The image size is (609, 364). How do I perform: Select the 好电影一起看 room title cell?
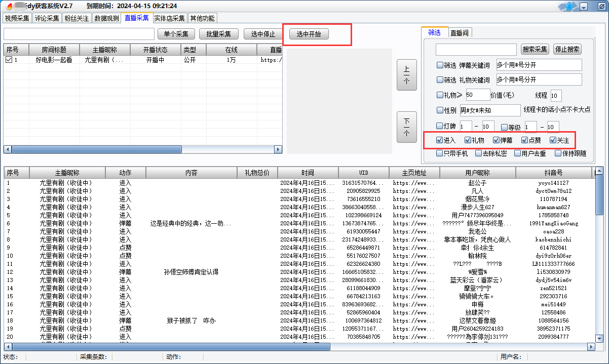54,60
